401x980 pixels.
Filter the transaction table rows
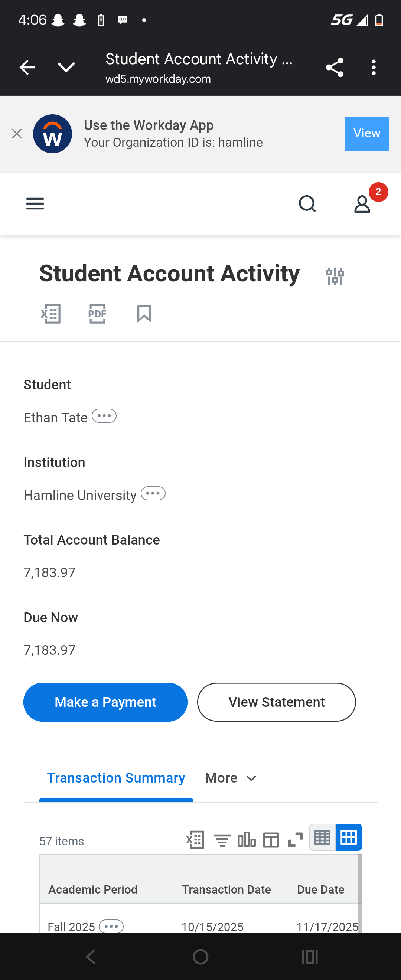coord(222,840)
